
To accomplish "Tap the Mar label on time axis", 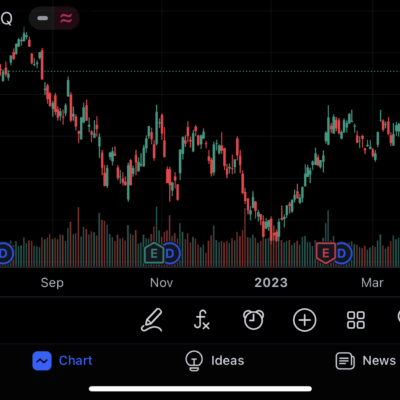I will pos(372,283).
